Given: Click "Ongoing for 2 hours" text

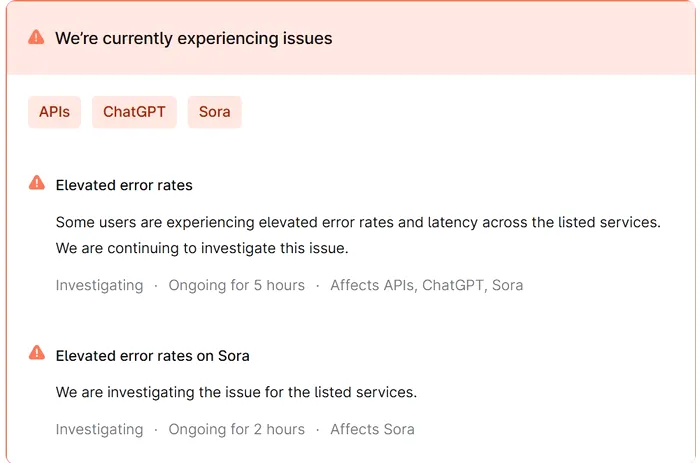Looking at the screenshot, I should [x=237, y=430].
